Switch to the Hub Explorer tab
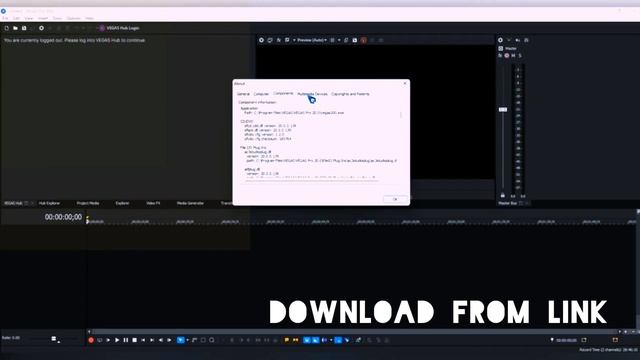The height and width of the screenshot is (360, 640). tap(49, 203)
